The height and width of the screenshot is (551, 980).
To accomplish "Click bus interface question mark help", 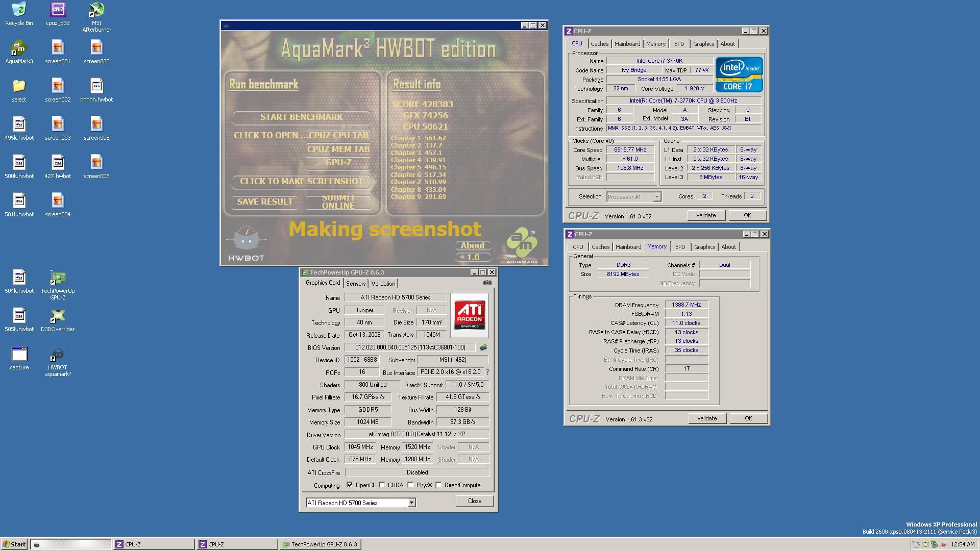I will 487,372.
